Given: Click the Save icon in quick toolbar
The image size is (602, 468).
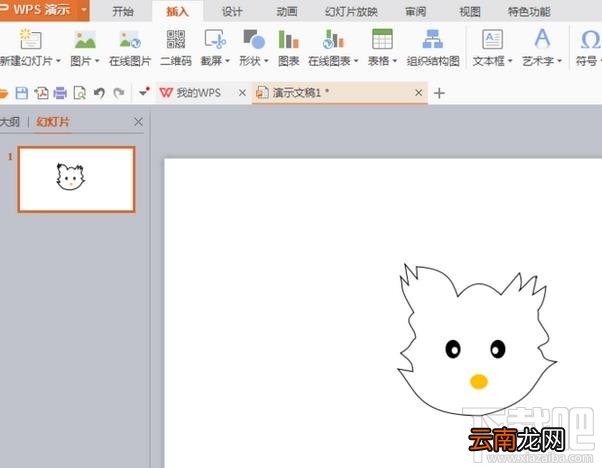Looking at the screenshot, I should (22, 93).
